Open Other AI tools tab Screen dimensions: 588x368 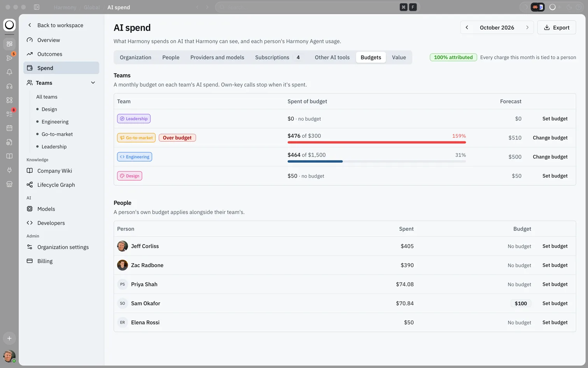coord(332,57)
